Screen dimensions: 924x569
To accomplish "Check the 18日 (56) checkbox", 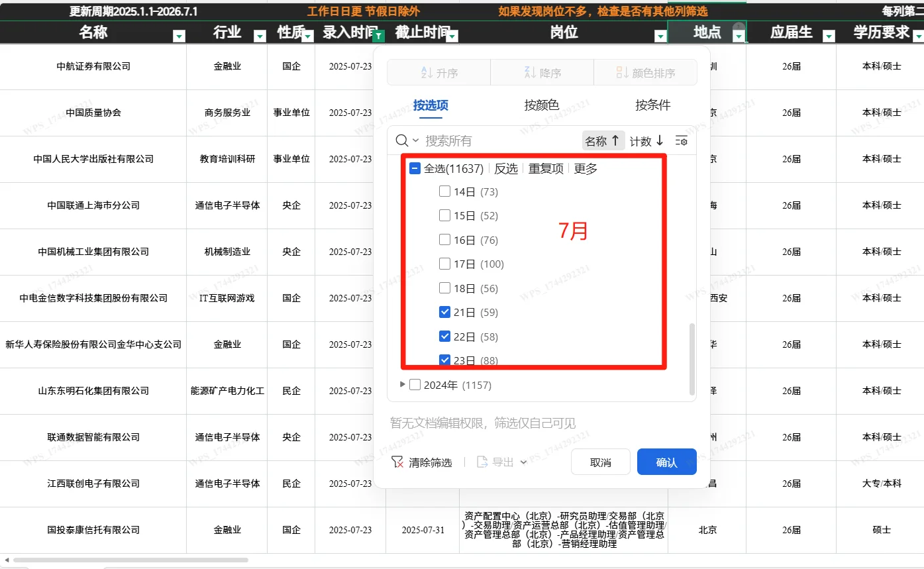I will [x=444, y=288].
